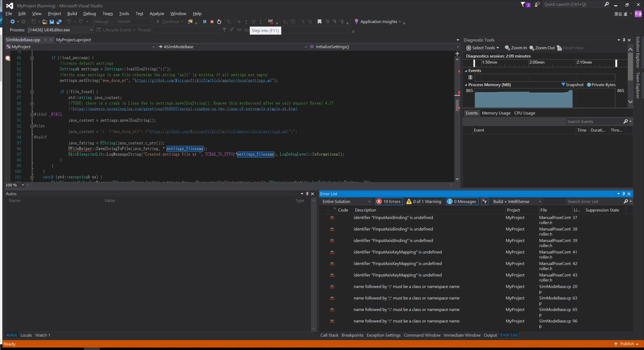
Task: Take a memory Snapshot in Diagnostic Tools
Action: point(572,85)
